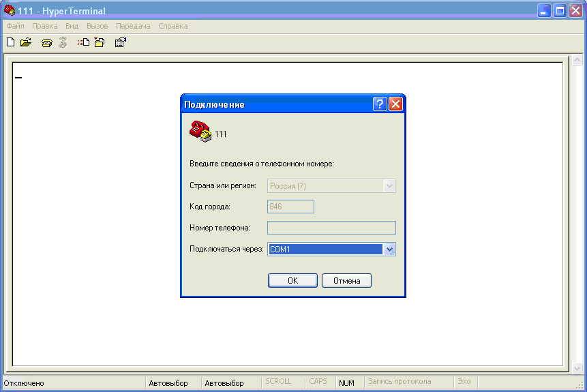
Task: Click the Отключено status bar text
Action: (x=24, y=383)
